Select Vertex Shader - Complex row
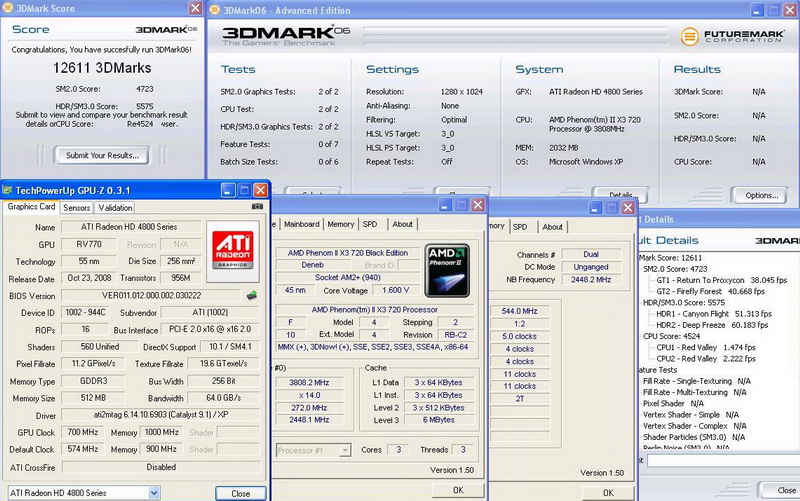 pos(694,426)
